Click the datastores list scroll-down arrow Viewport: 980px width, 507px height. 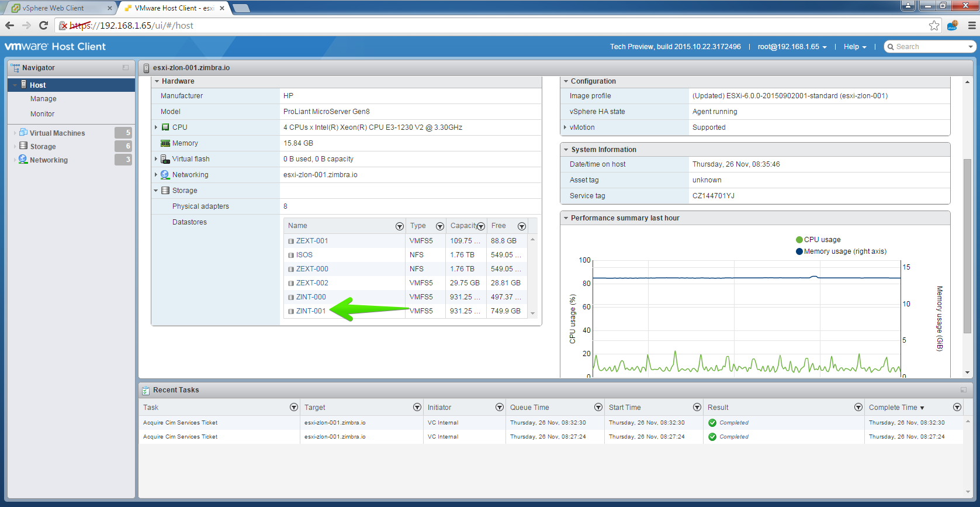pos(532,314)
